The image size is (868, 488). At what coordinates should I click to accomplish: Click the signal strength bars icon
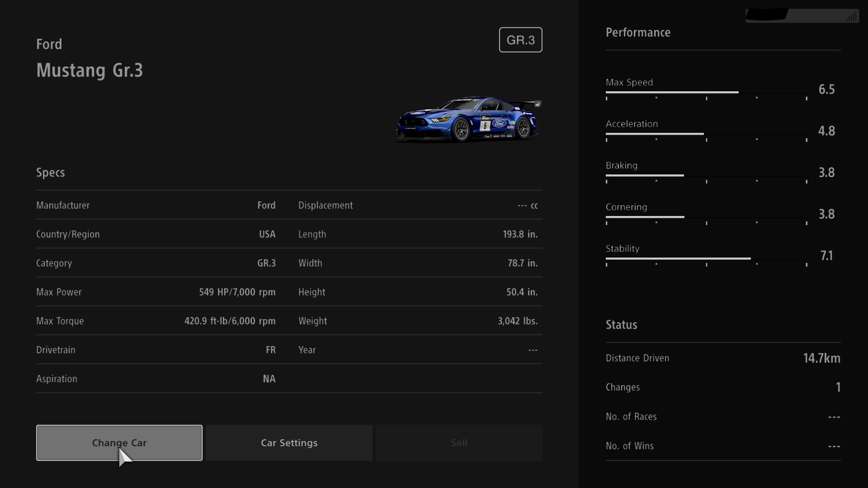tap(851, 17)
